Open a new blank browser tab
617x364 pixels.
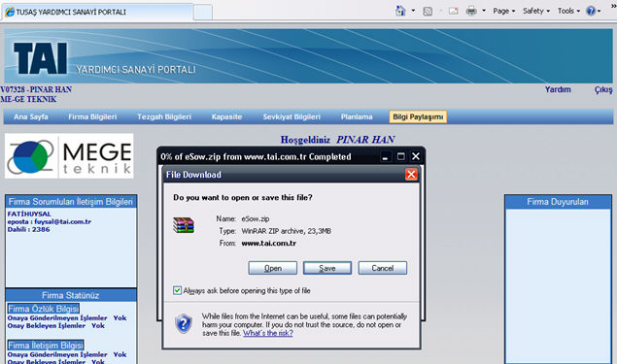pos(203,13)
